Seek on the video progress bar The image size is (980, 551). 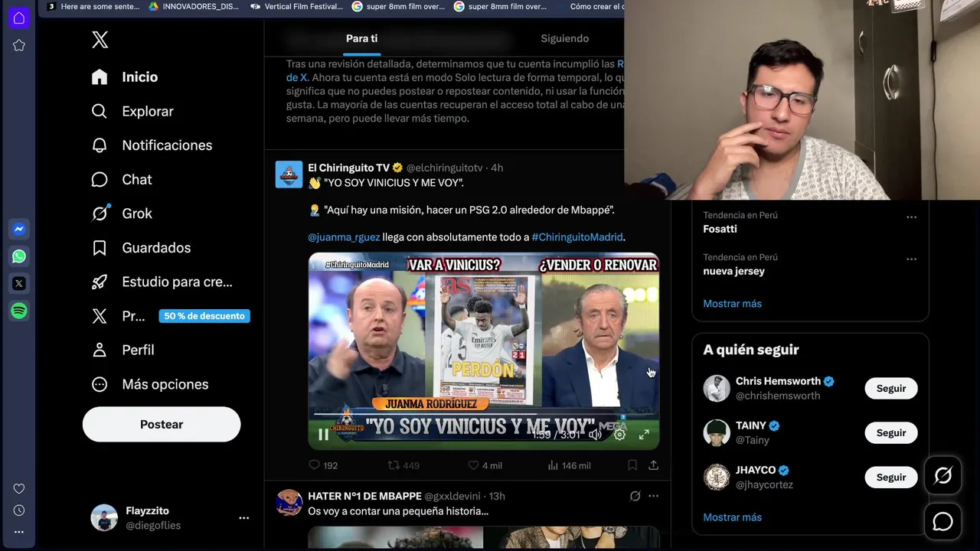[483, 416]
